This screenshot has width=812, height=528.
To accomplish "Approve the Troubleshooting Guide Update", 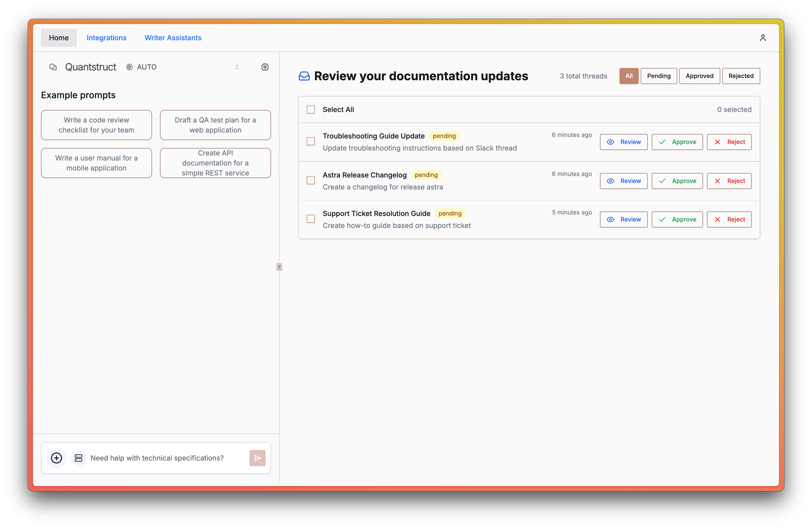I will pos(677,142).
